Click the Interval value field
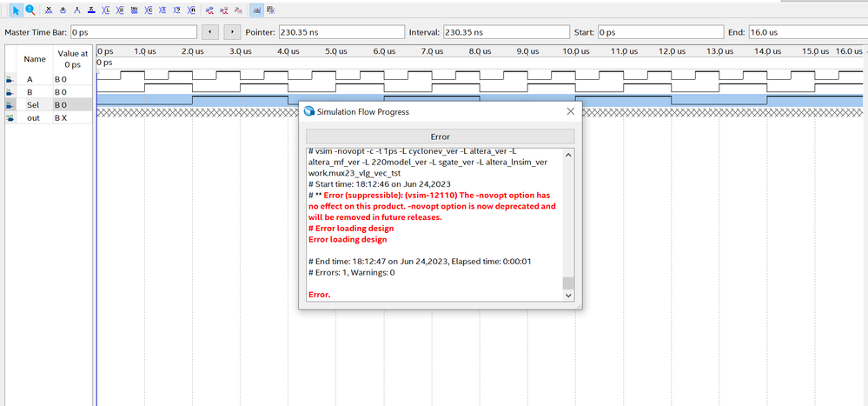 click(507, 32)
